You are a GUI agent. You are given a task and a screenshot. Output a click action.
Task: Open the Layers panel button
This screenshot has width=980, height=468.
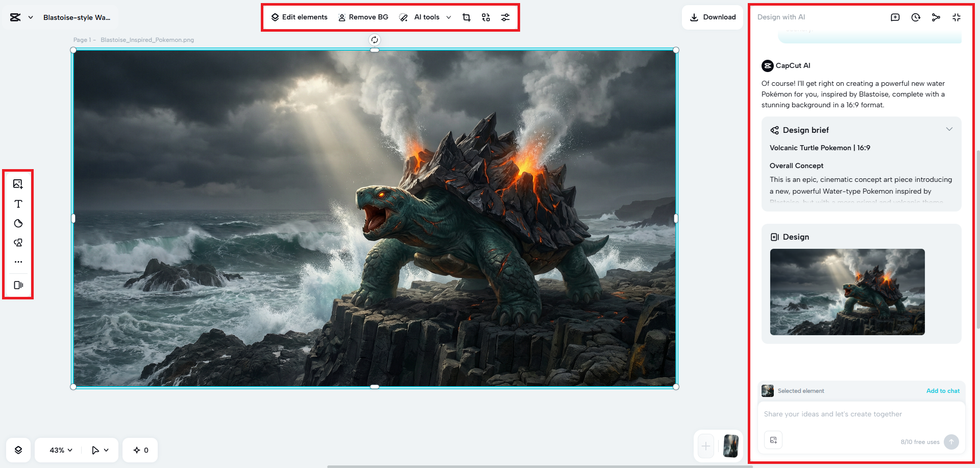(18, 450)
